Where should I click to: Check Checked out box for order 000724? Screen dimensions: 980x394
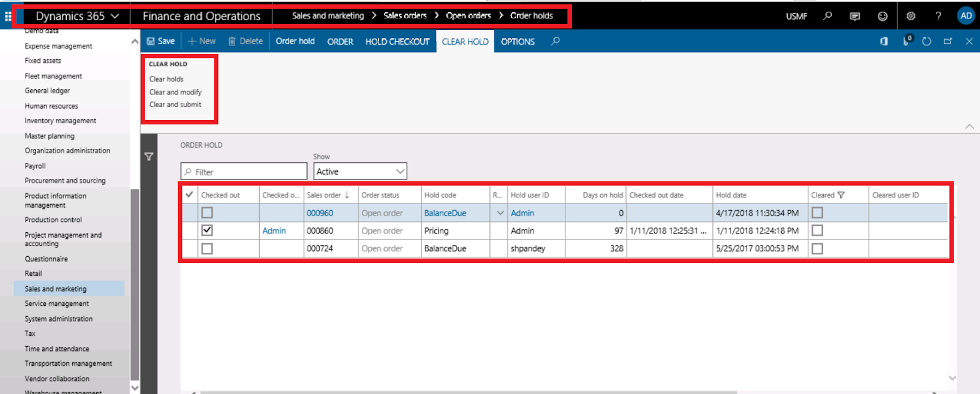207,248
